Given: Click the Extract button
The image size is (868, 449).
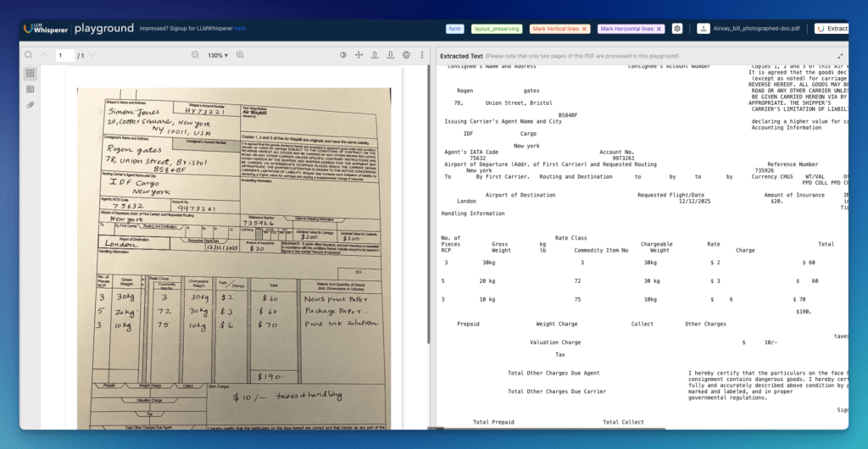Looking at the screenshot, I should tap(831, 29).
